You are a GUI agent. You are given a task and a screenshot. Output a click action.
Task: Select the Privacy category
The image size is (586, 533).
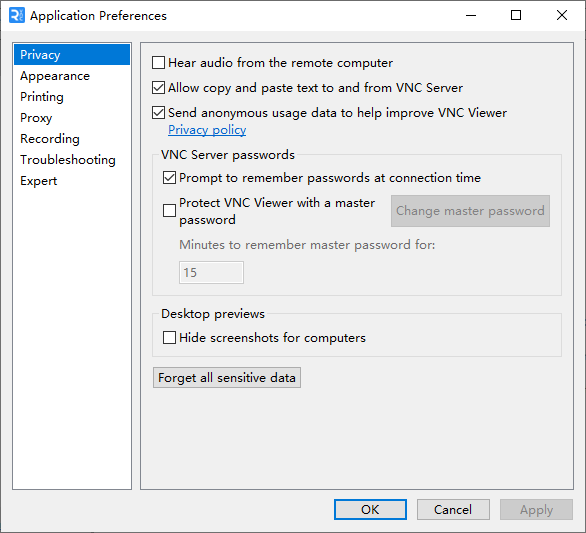(x=72, y=55)
